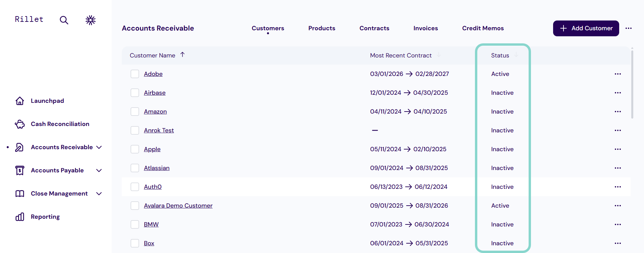Sort by Customer Name arrow
644x253 pixels.
(182, 55)
